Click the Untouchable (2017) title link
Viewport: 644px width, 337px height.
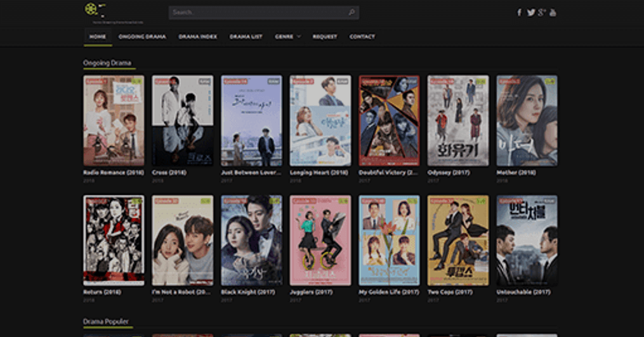tap(523, 292)
